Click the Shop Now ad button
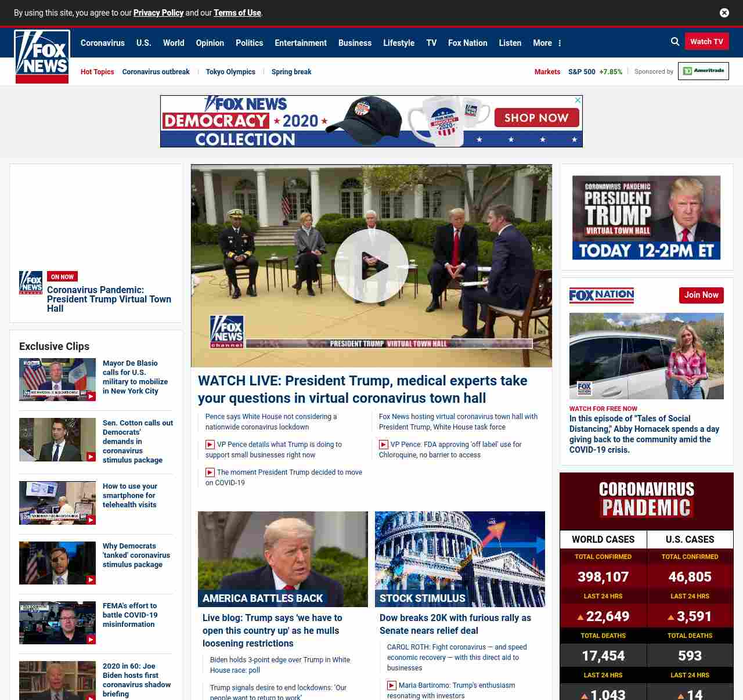The height and width of the screenshot is (700, 743). tap(536, 118)
